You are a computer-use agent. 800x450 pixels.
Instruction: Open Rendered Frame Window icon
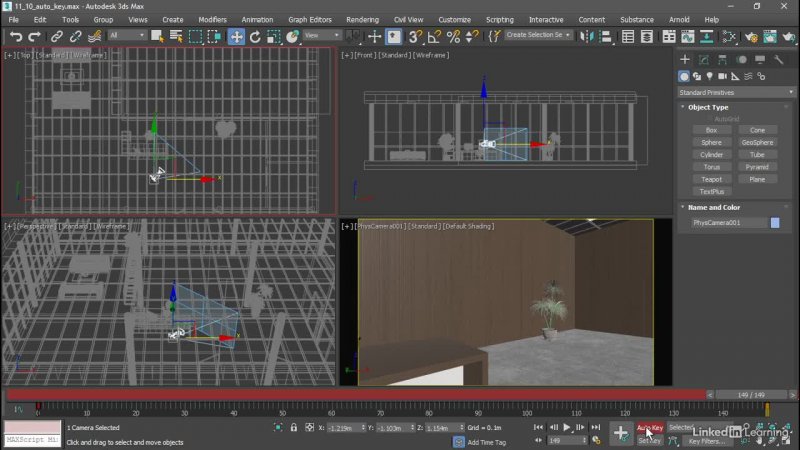[x=770, y=36]
